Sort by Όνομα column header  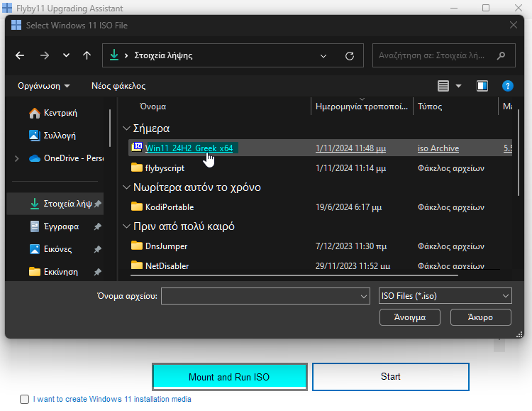(x=153, y=106)
